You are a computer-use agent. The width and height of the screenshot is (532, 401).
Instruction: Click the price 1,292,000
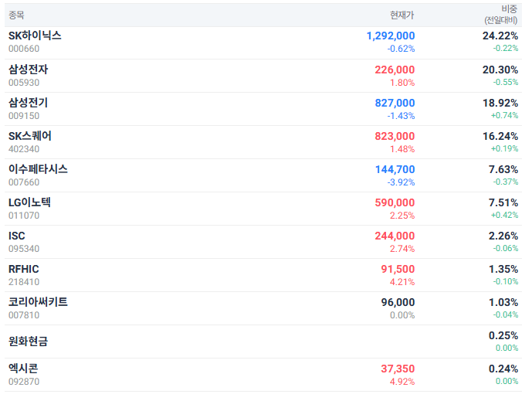tap(391, 36)
